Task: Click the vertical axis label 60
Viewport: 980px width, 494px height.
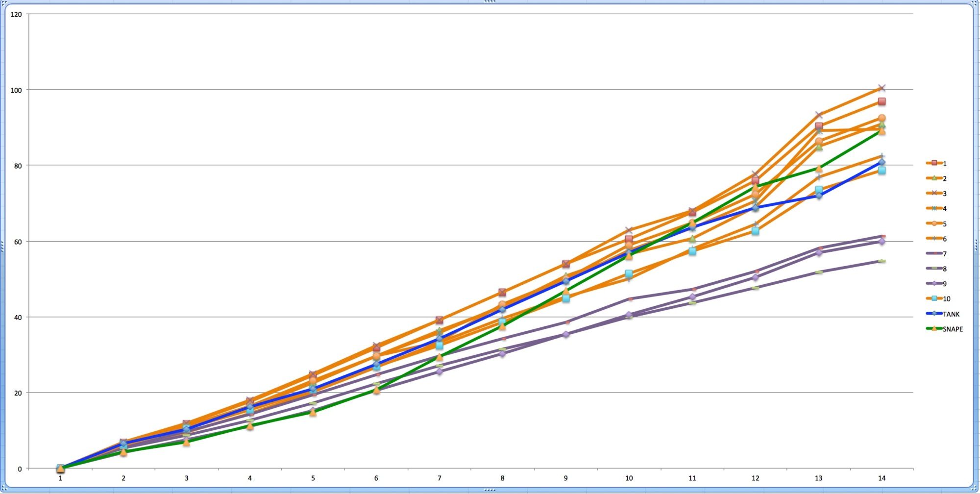Action: tap(18, 242)
